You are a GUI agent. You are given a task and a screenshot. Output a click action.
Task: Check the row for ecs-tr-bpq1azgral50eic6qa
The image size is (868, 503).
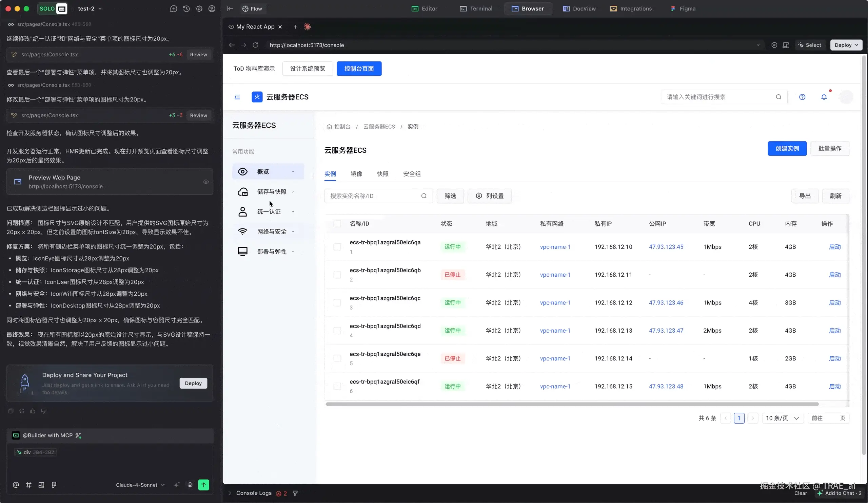click(x=337, y=247)
